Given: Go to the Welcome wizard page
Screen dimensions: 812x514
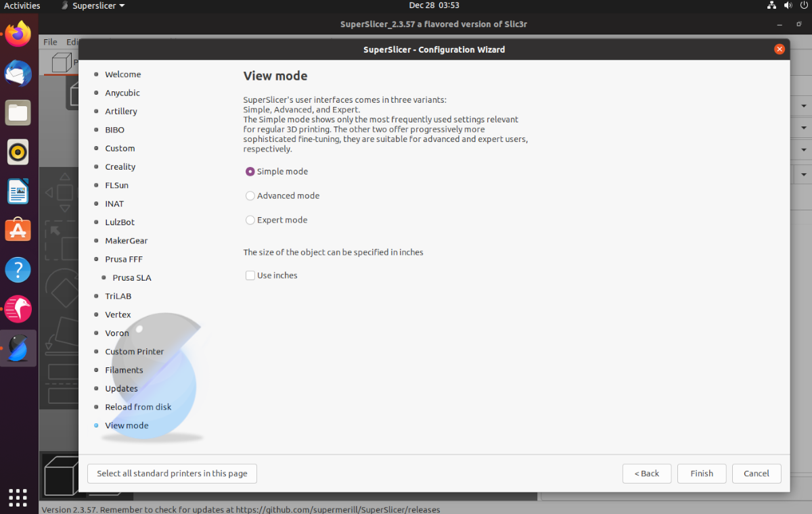Looking at the screenshot, I should (x=123, y=74).
